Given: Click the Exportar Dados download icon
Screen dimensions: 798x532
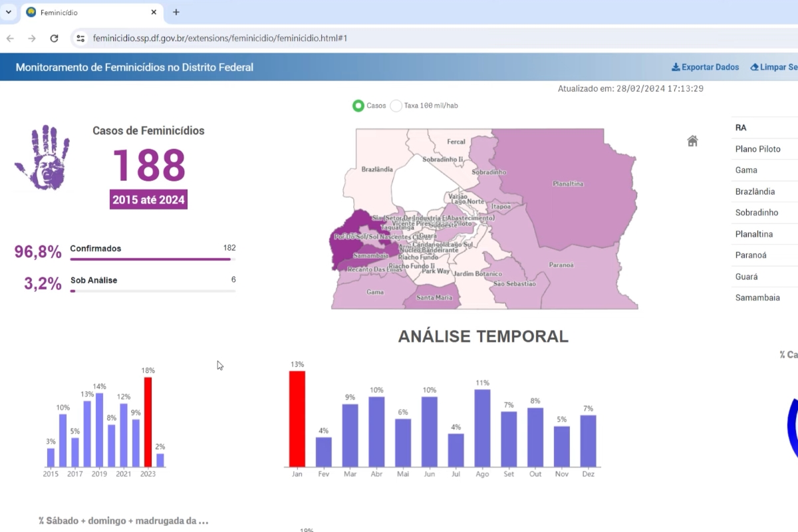Looking at the screenshot, I should click(x=676, y=67).
